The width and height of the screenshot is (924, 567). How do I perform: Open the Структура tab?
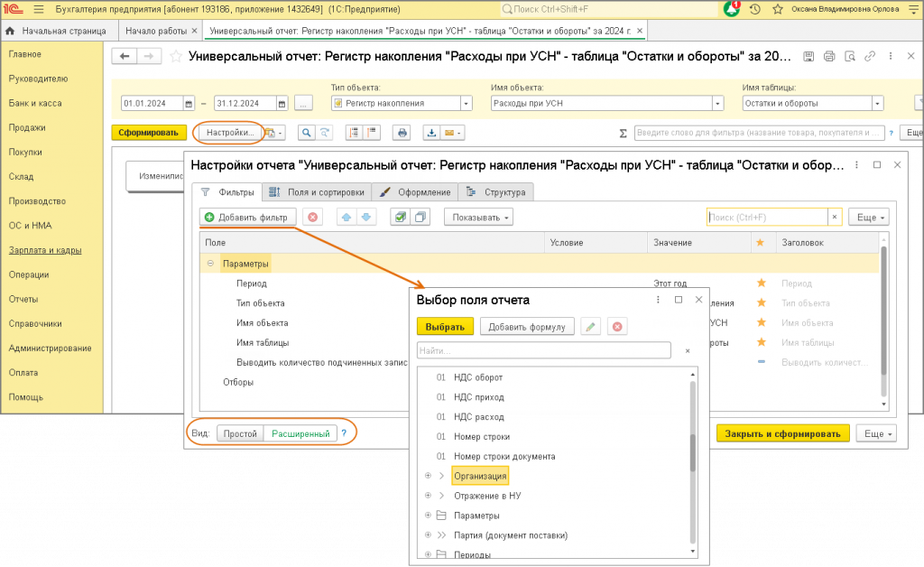tap(496, 192)
